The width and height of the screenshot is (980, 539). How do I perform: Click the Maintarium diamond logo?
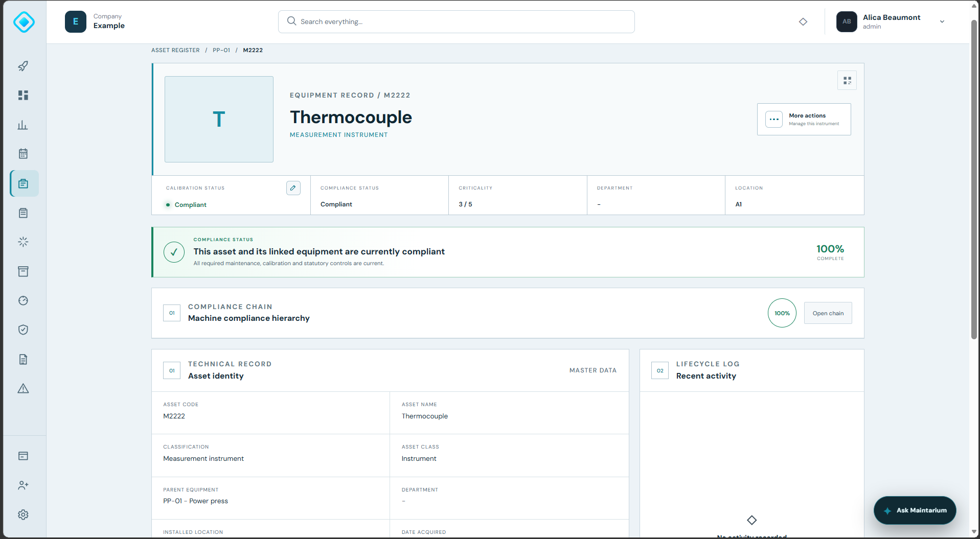(24, 22)
